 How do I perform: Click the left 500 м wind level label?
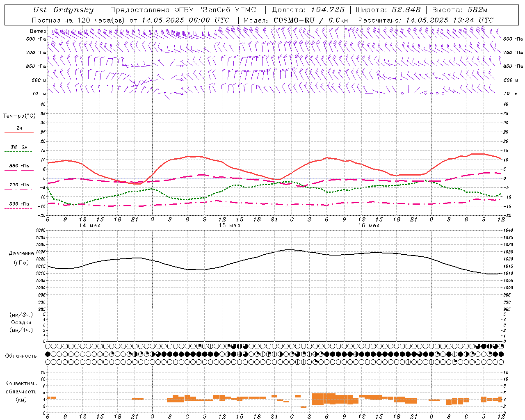click(39, 80)
